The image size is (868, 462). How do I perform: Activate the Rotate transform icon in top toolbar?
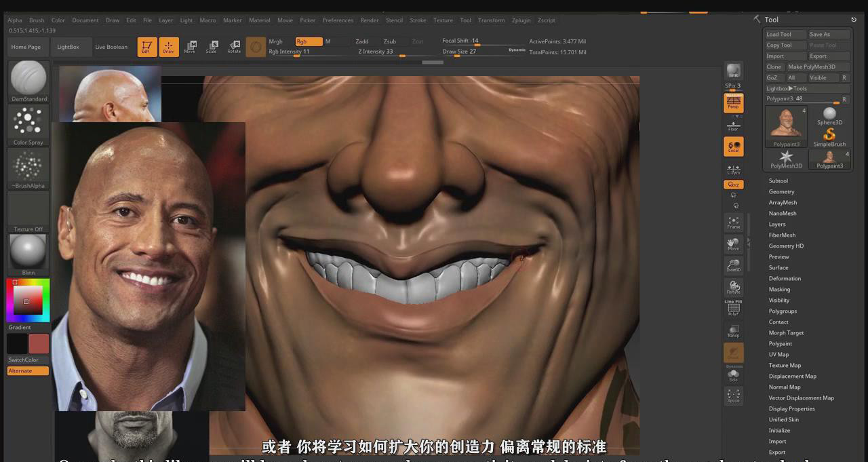[x=234, y=46]
